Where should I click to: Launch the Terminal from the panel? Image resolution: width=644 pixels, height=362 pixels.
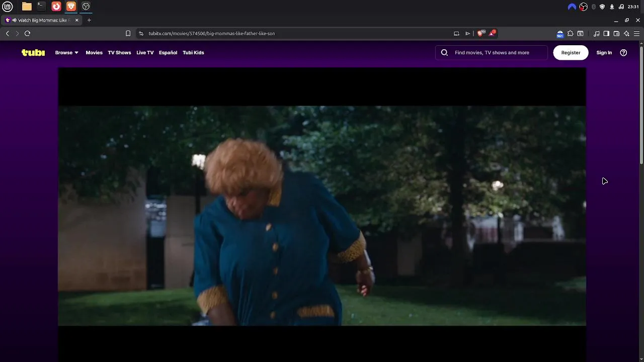(x=41, y=7)
